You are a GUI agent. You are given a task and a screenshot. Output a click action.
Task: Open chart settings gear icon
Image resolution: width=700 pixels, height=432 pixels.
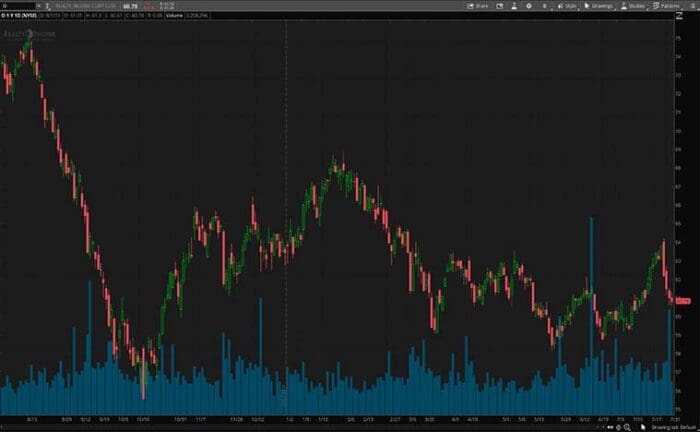[x=529, y=6]
